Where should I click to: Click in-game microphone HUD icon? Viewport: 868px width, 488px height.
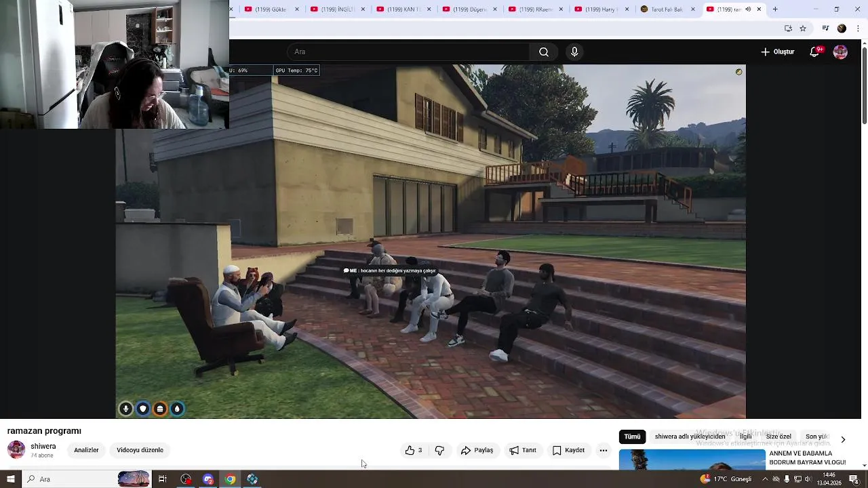(125, 409)
